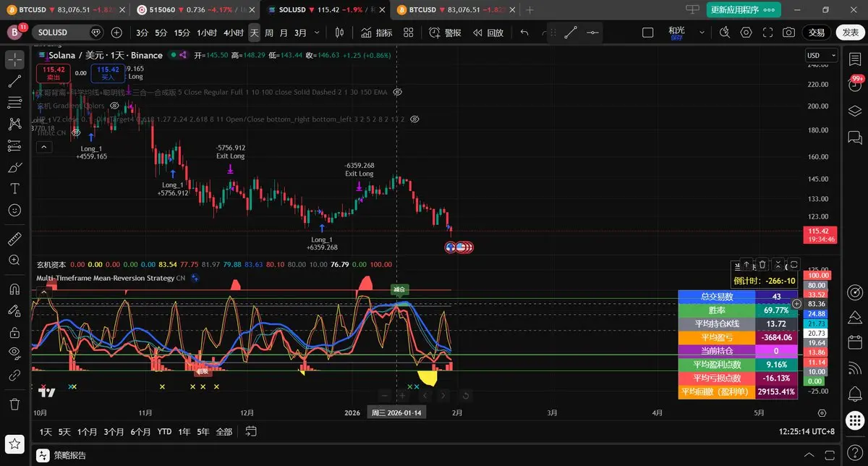The height and width of the screenshot is (466, 868).
Task: Open go to date calendar icon
Action: (x=251, y=432)
